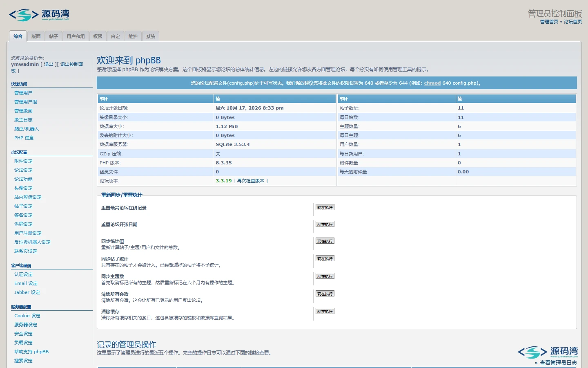
Task: Open 头像设定 sidebar link
Action: pos(23,188)
